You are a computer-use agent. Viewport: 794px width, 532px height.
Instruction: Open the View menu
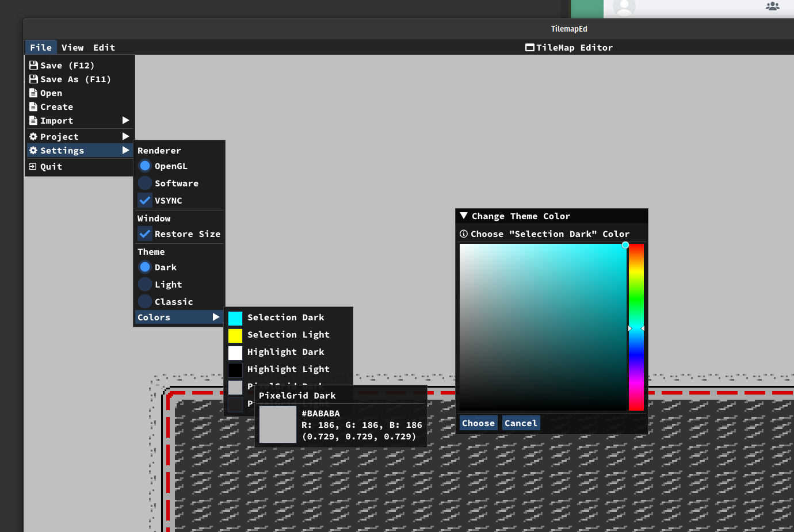pyautogui.click(x=72, y=47)
